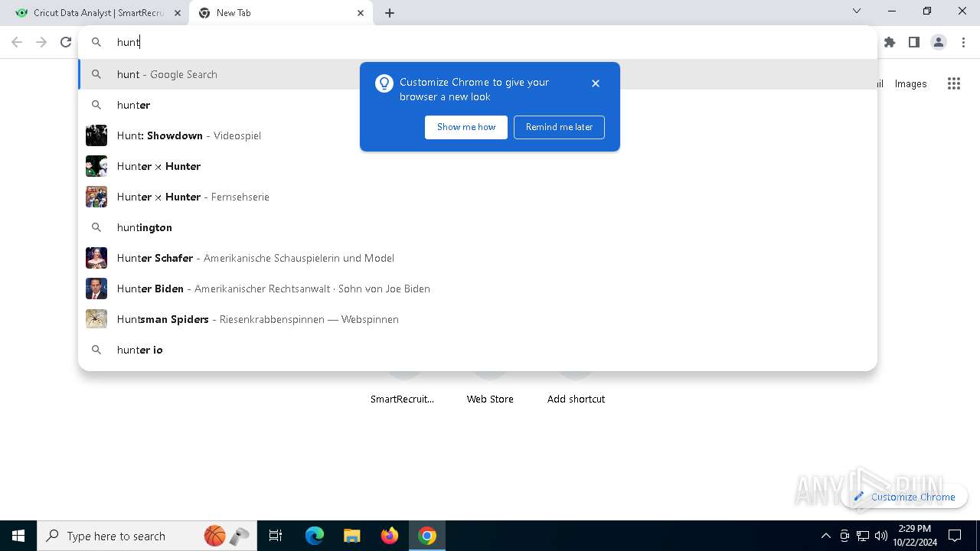Select the 'hunter' suggestion
Screen dimensions: 980x551
coord(478,105)
